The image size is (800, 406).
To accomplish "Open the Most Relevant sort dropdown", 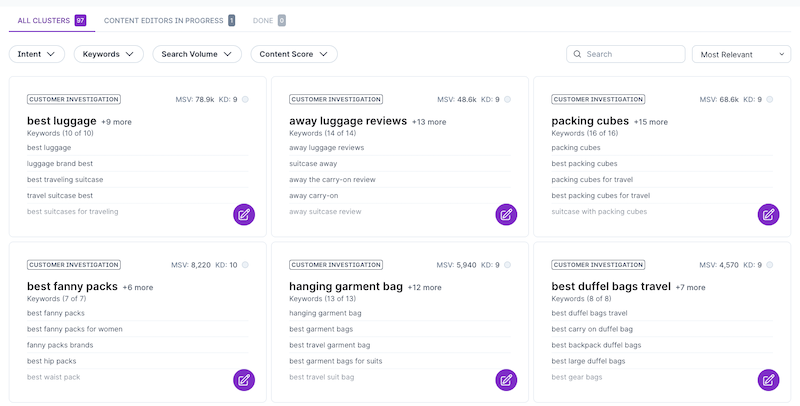I will point(741,54).
